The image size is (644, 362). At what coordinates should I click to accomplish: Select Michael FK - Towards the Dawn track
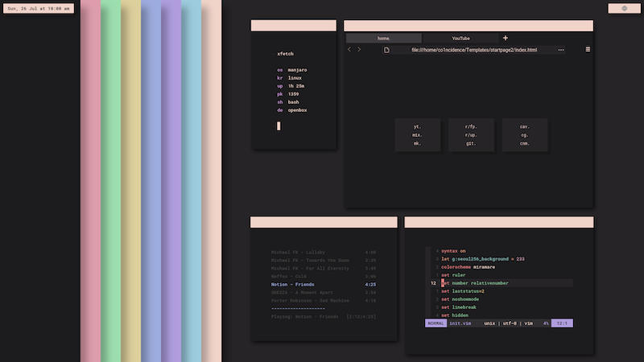324,260
